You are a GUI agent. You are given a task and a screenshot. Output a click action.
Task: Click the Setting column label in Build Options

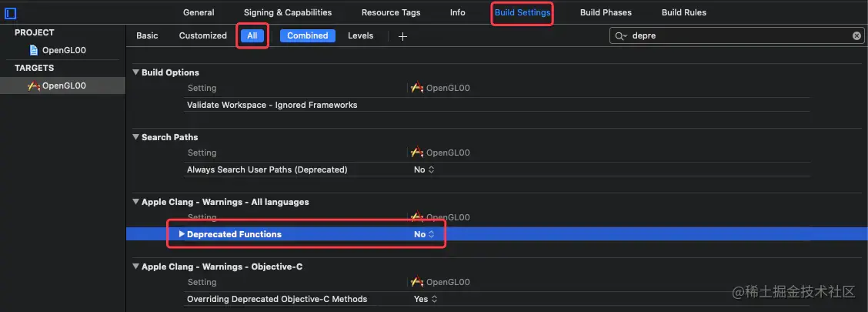202,88
